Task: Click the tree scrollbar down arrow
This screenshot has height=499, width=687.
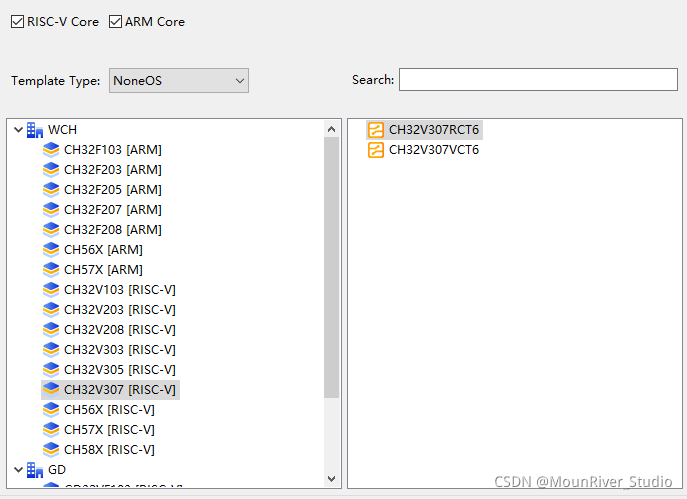Action: [x=332, y=479]
